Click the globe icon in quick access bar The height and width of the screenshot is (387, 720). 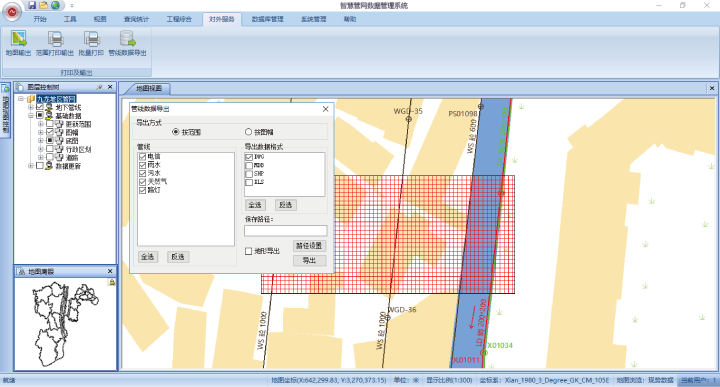pos(55,5)
